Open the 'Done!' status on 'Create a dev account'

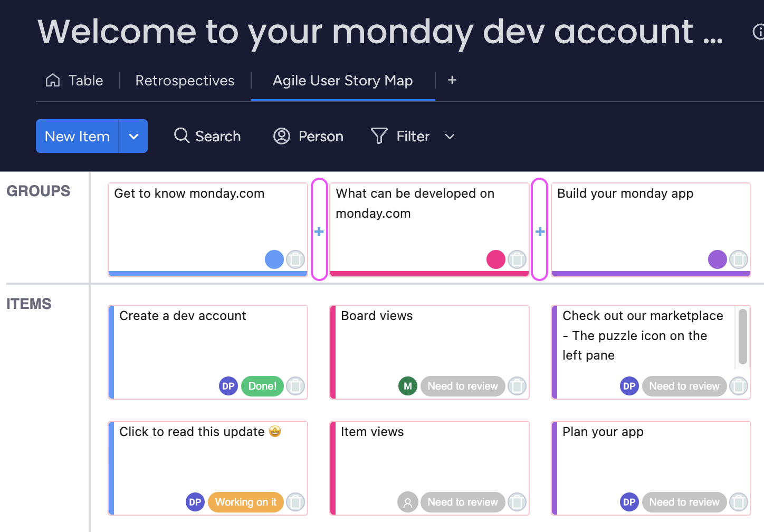click(x=262, y=386)
